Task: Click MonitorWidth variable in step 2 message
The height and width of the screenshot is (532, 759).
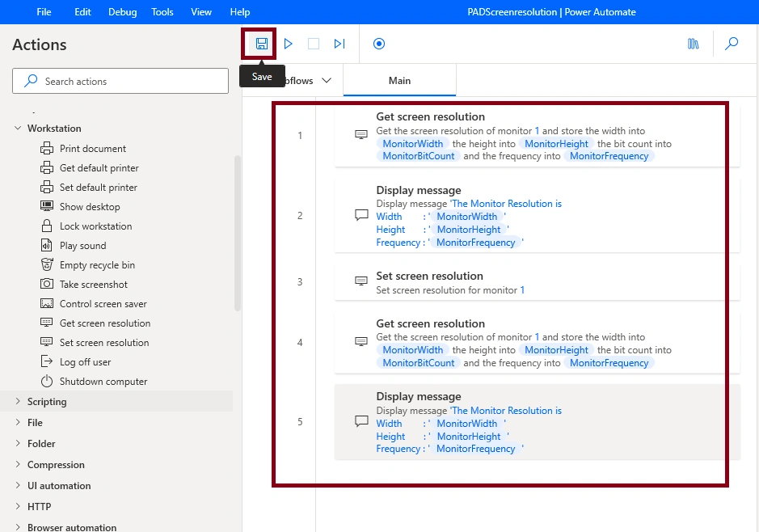Action: pos(466,217)
